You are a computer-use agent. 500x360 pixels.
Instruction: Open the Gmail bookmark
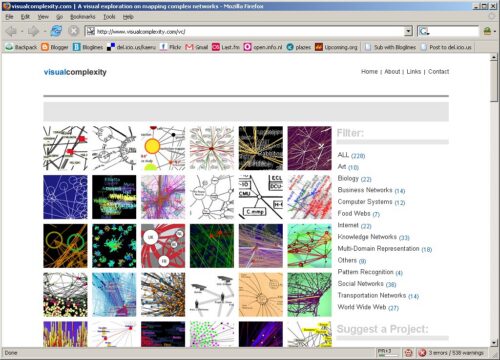point(197,47)
